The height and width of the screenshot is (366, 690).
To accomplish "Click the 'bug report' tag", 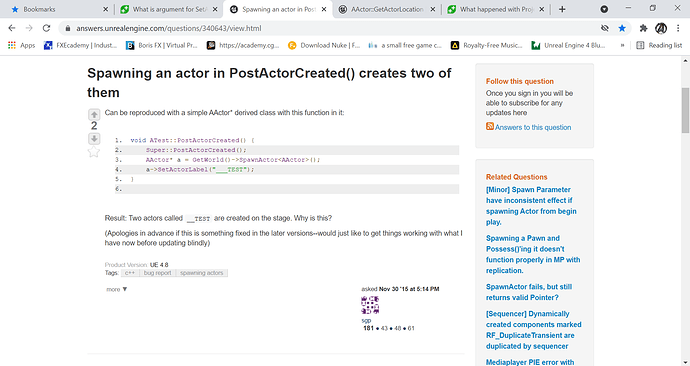I will coord(158,273).
